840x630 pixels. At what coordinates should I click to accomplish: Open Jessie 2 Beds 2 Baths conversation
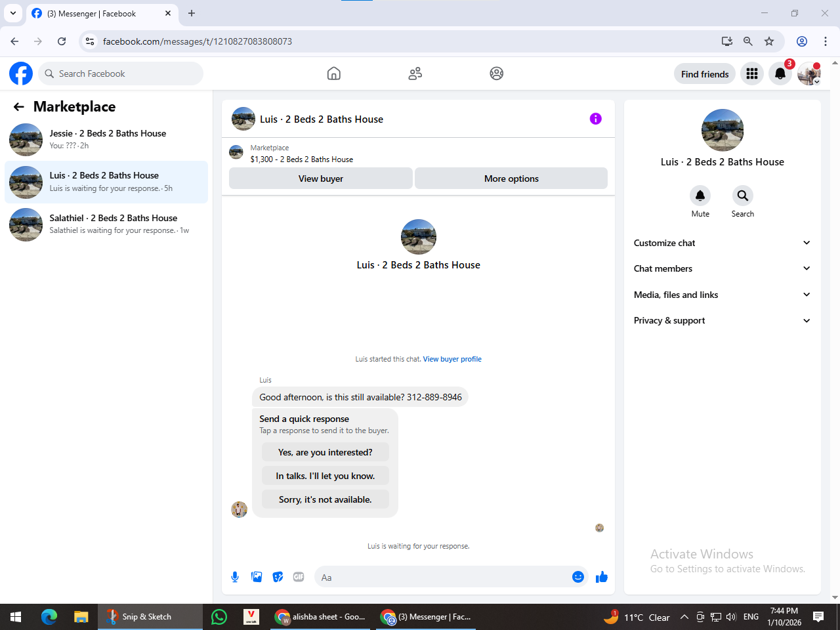click(106, 139)
